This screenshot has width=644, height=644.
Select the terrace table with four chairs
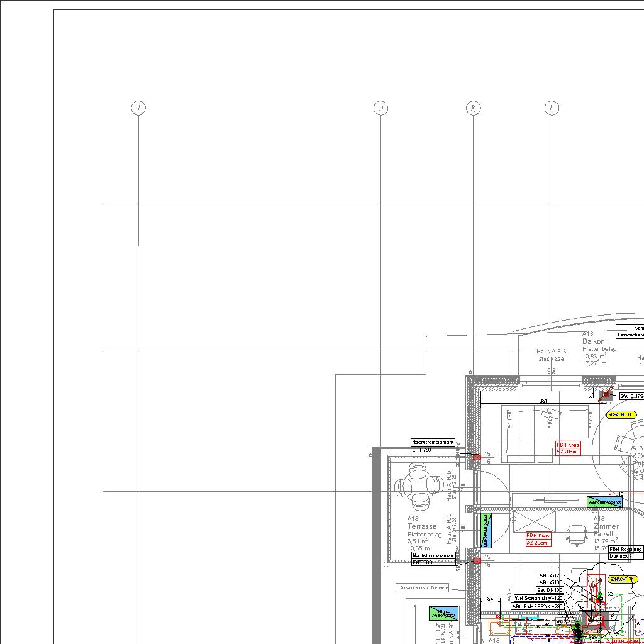(x=419, y=486)
